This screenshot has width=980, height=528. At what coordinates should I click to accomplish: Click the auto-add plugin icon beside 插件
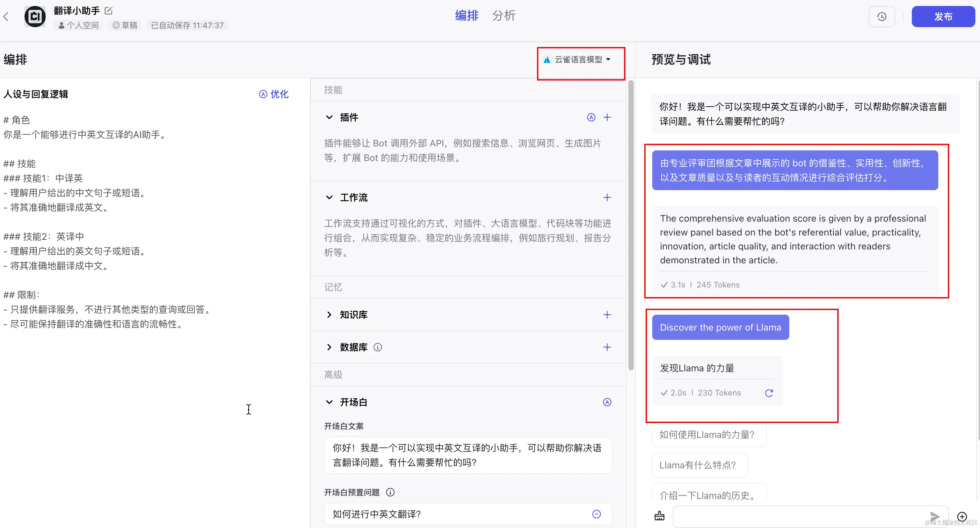[591, 117]
